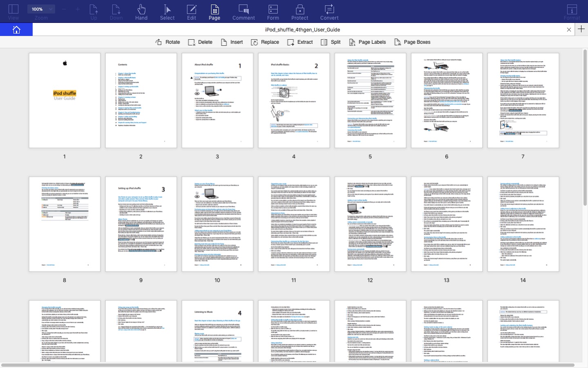Click Split in page toolbar
The height and width of the screenshot is (368, 588).
point(331,42)
